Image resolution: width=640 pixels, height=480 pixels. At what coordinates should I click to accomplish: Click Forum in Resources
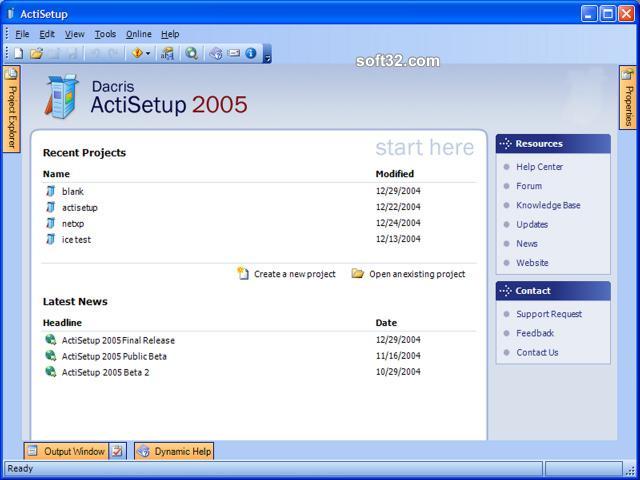click(x=529, y=186)
